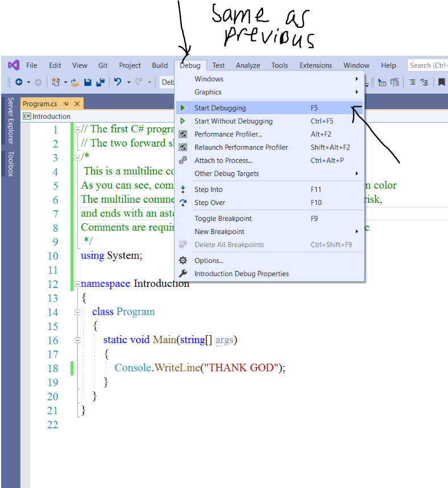The height and width of the screenshot is (488, 448).
Task: Open the Project menu
Action: coord(130,65)
